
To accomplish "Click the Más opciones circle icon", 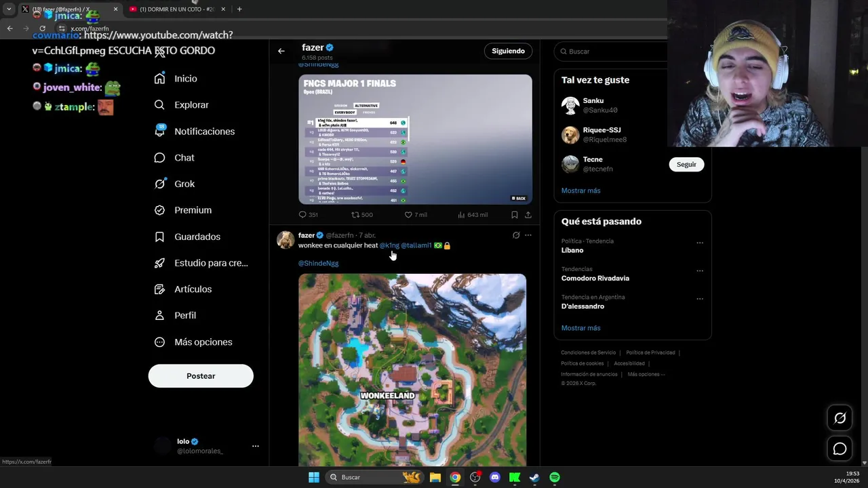I will pyautogui.click(x=159, y=342).
